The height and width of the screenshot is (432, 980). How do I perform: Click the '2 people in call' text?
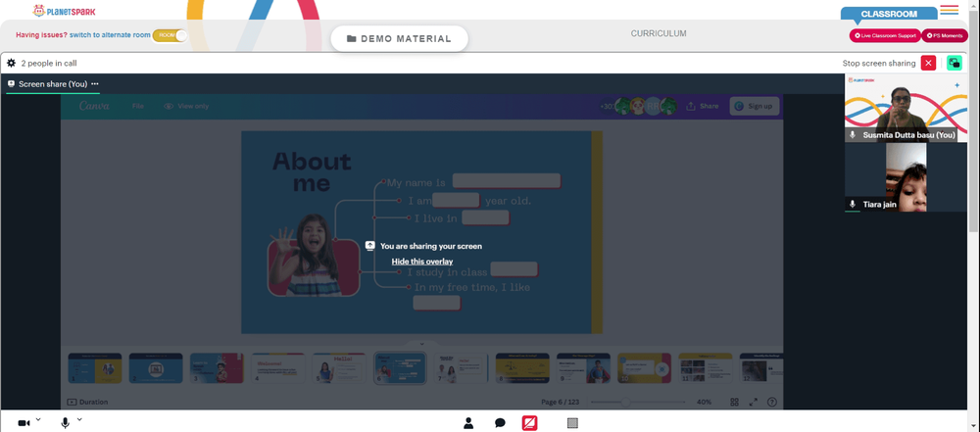(49, 63)
